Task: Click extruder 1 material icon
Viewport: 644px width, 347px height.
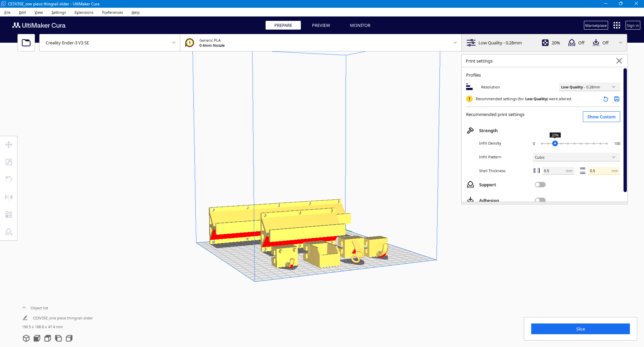Action: [x=190, y=43]
